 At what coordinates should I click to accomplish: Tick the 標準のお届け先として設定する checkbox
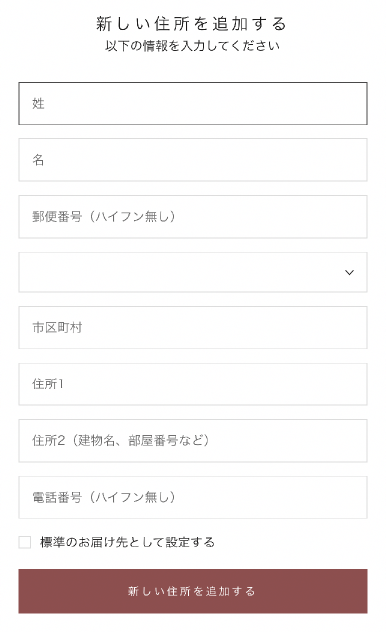(x=25, y=542)
